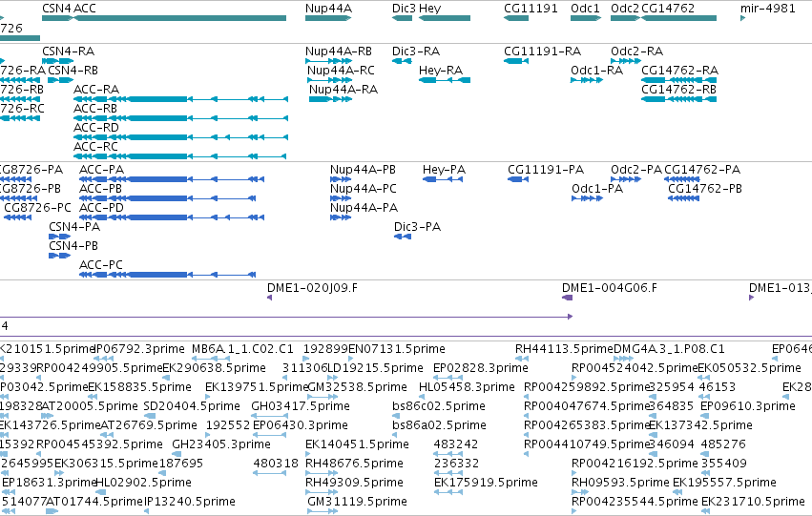Image resolution: width=812 pixels, height=516 pixels.
Task: Click the EP06430.3prime EST label
Action: (301, 425)
